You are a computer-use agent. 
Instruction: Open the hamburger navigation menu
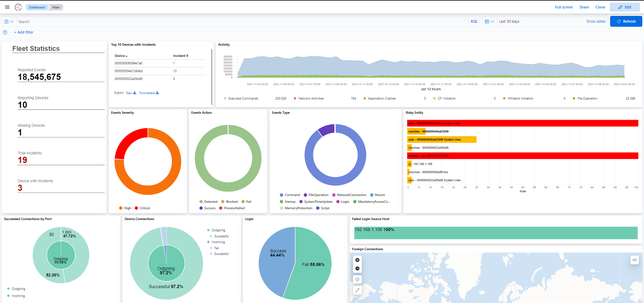[x=7, y=7]
